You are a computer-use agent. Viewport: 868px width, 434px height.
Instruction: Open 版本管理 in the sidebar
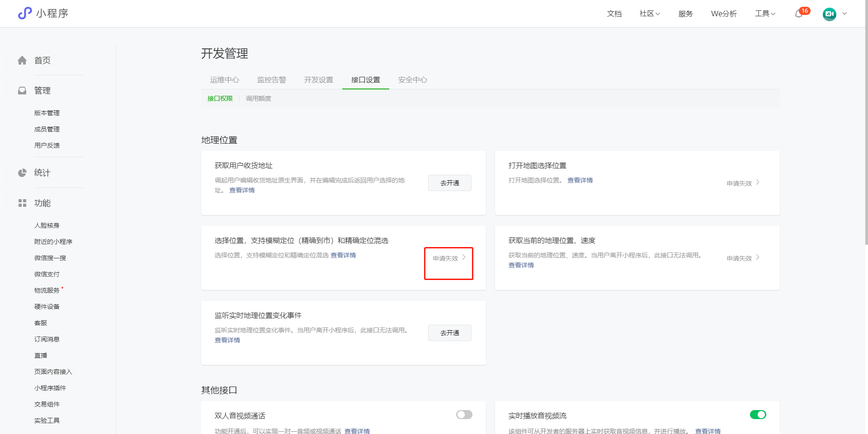coord(47,113)
